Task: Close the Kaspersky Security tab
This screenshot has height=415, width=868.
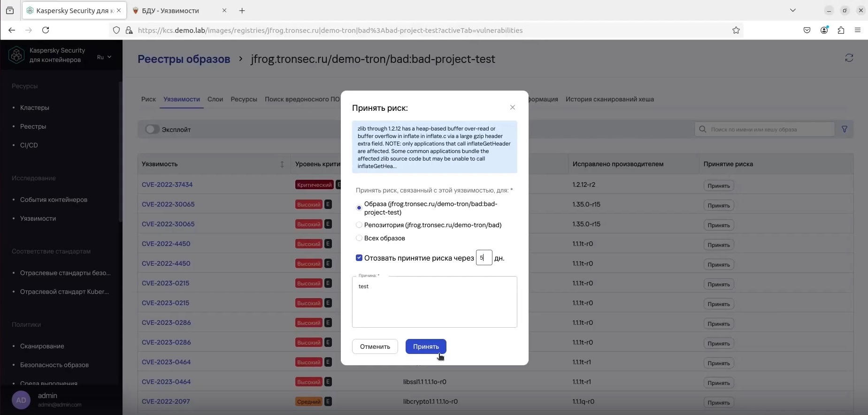Action: (x=119, y=10)
